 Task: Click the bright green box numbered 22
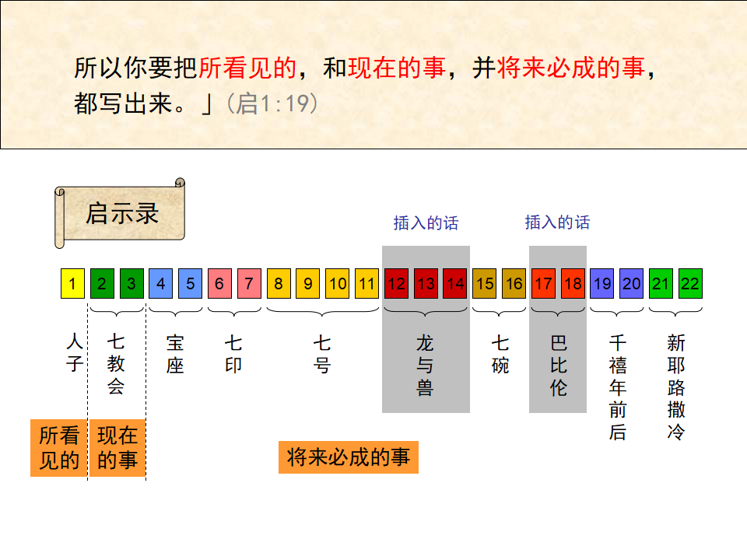click(x=690, y=284)
